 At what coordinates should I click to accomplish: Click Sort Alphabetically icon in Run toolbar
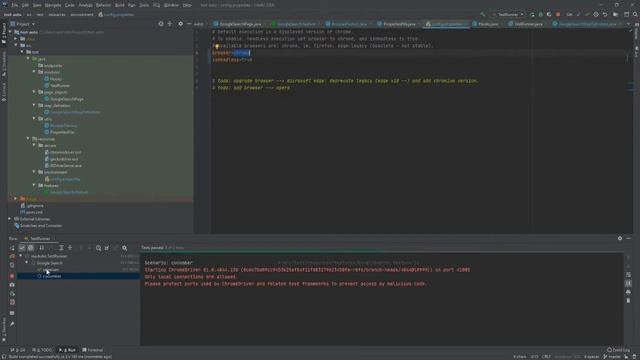41,248
